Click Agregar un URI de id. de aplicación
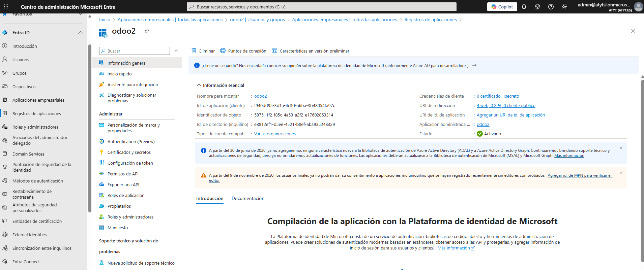644x270 pixels. point(510,115)
